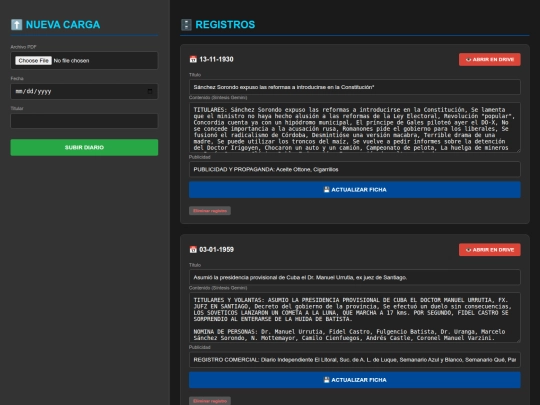Edit Publicidad field starting REGISTRO COMERCIAL
This screenshot has height=405, width=540.
click(x=355, y=360)
